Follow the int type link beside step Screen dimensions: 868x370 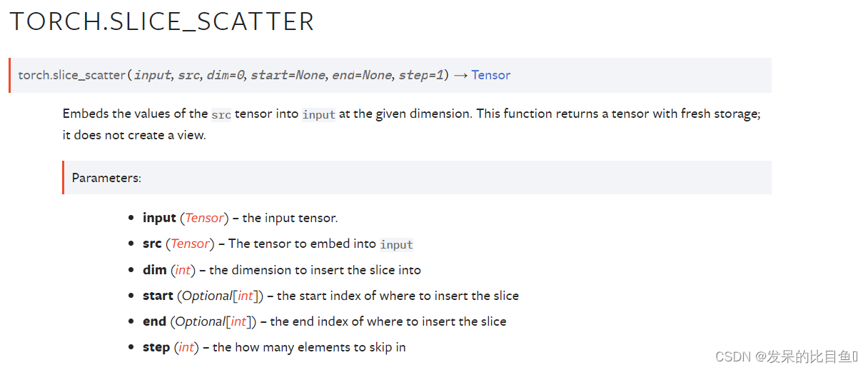pos(186,347)
